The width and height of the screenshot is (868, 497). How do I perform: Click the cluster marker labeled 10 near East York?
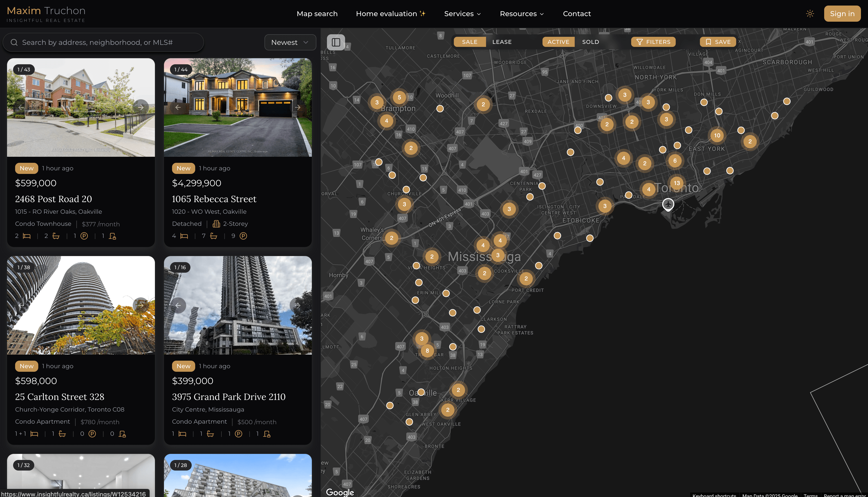tap(717, 136)
